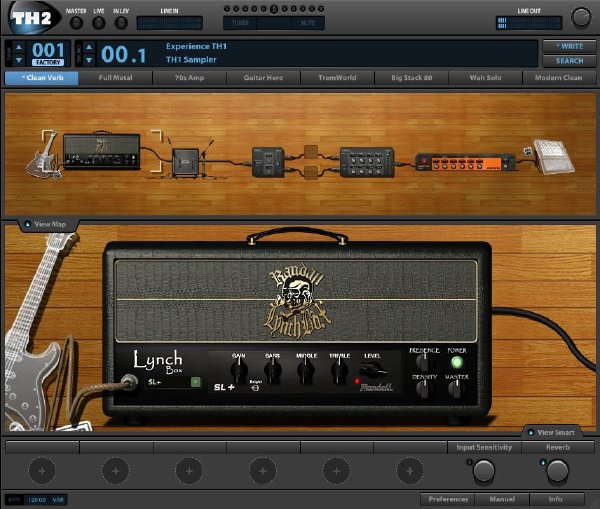Expand the View Smart panel
Screen dimensions: 600x509
coord(551,432)
